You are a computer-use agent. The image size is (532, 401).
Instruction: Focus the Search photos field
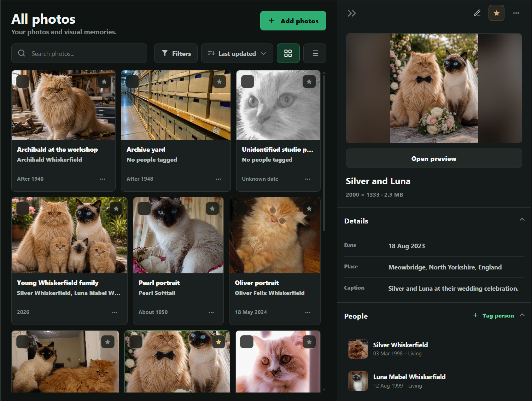click(79, 53)
